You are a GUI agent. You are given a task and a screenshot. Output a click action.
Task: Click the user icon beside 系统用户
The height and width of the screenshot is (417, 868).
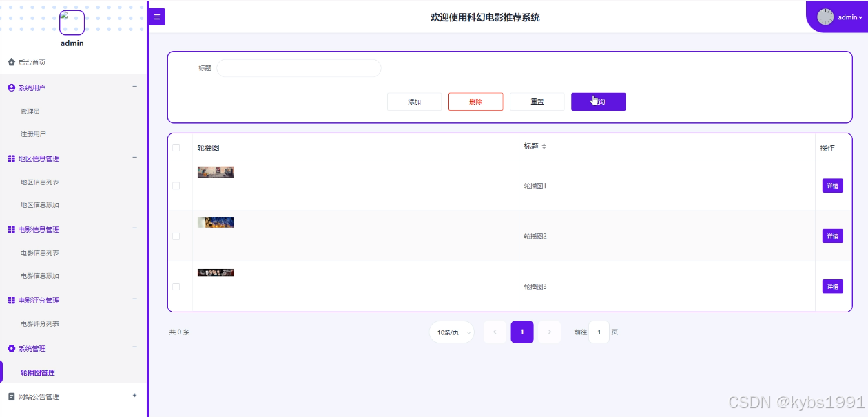point(12,87)
